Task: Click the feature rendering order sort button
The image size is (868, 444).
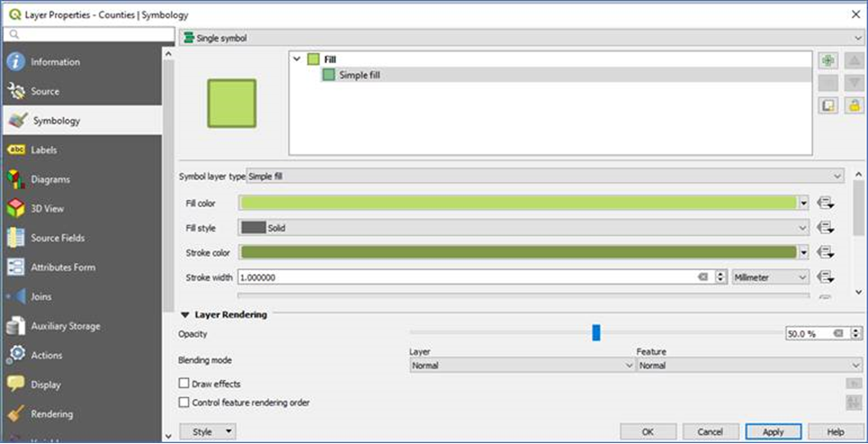Action: coord(854,403)
